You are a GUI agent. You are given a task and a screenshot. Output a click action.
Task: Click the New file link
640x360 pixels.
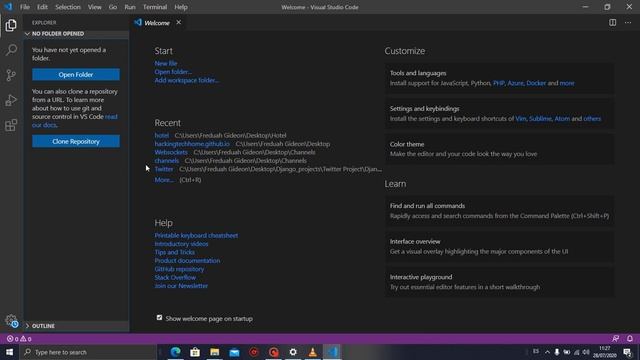tap(166, 63)
